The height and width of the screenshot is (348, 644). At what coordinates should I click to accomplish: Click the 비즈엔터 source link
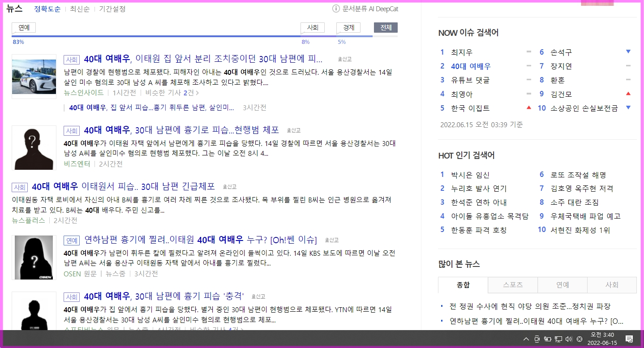point(77,164)
